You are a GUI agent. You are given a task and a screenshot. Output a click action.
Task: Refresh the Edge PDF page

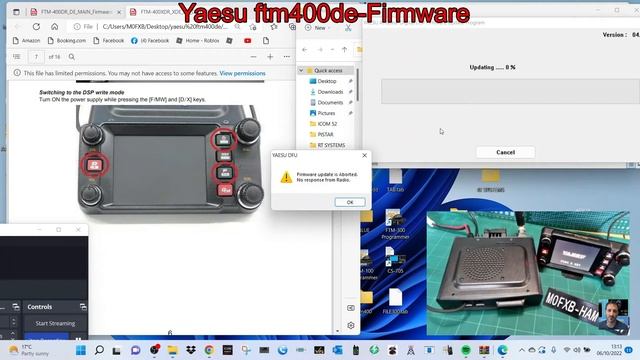coord(36,27)
